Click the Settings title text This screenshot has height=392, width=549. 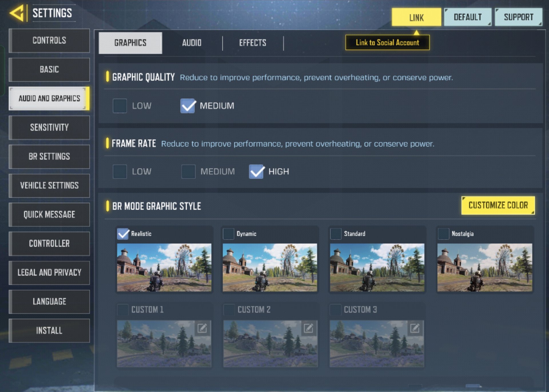pyautogui.click(x=52, y=13)
